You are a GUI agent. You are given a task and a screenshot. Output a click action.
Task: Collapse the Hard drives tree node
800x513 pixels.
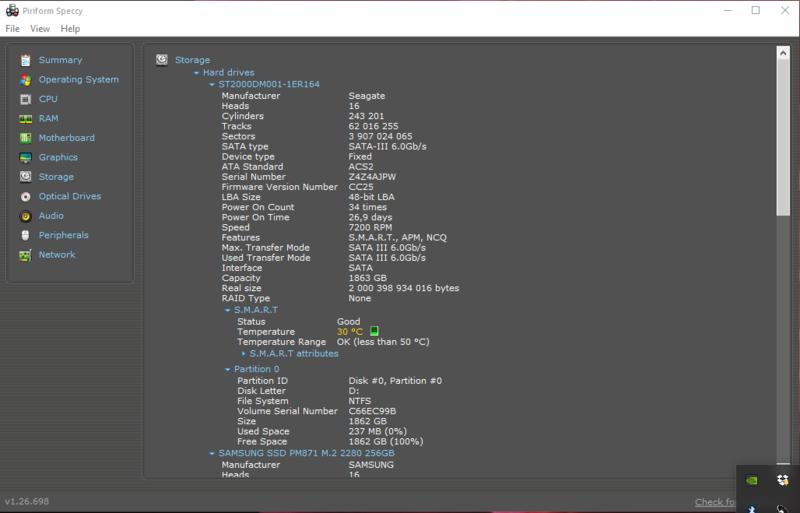196,72
